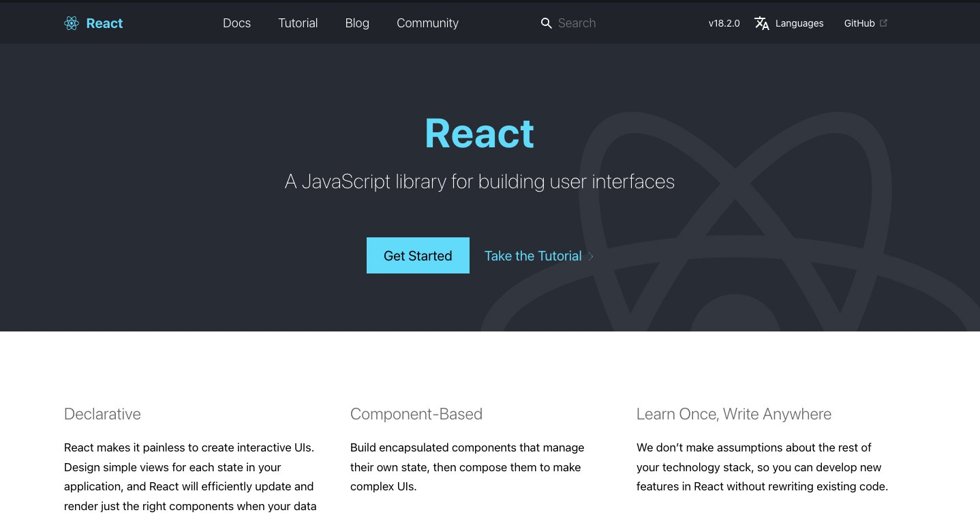Click the React atom logo icon

[x=72, y=23]
